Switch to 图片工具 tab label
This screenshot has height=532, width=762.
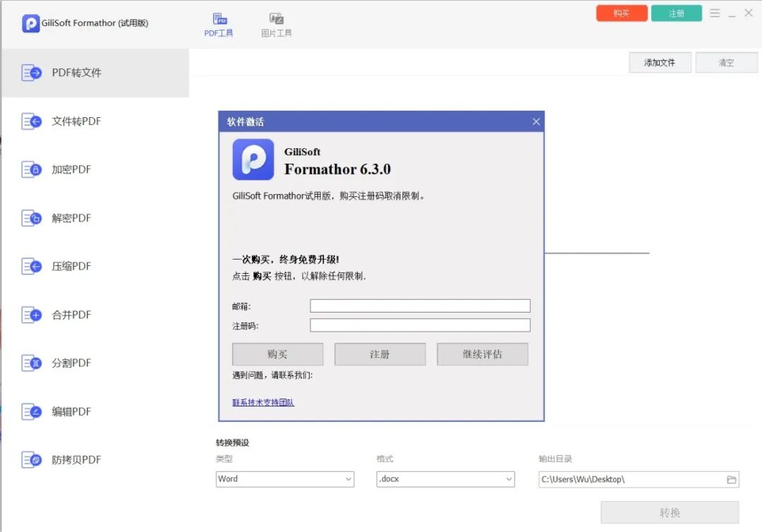point(277,33)
